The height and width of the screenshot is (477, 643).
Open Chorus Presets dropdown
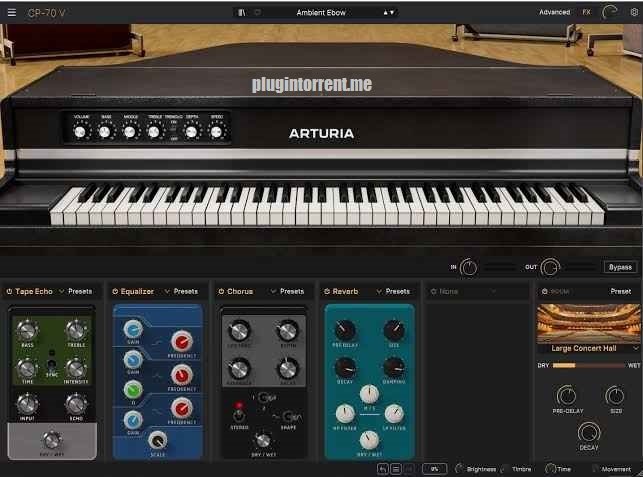(x=292, y=292)
